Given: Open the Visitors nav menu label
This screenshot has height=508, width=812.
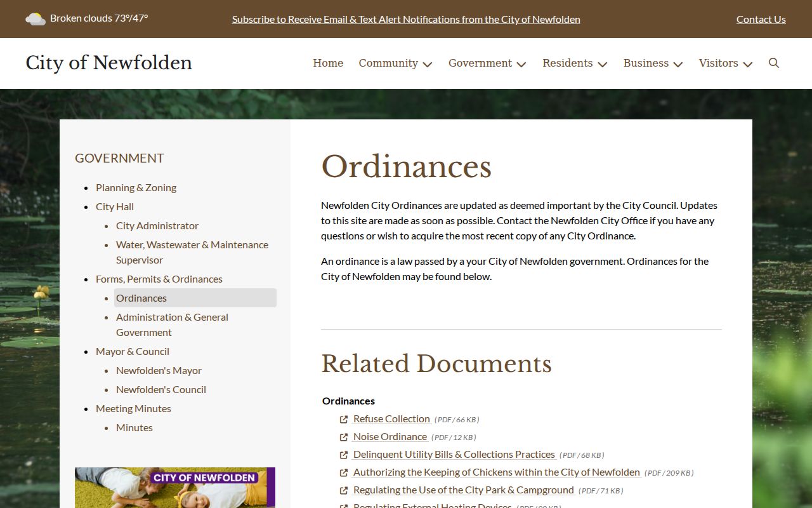Looking at the screenshot, I should click(x=719, y=63).
